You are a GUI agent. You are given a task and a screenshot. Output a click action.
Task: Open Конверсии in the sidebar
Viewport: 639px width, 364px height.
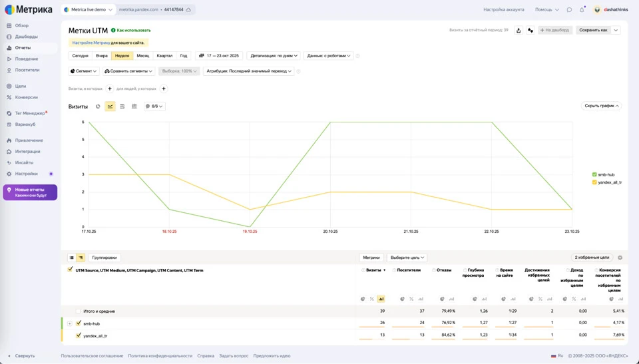27,97
